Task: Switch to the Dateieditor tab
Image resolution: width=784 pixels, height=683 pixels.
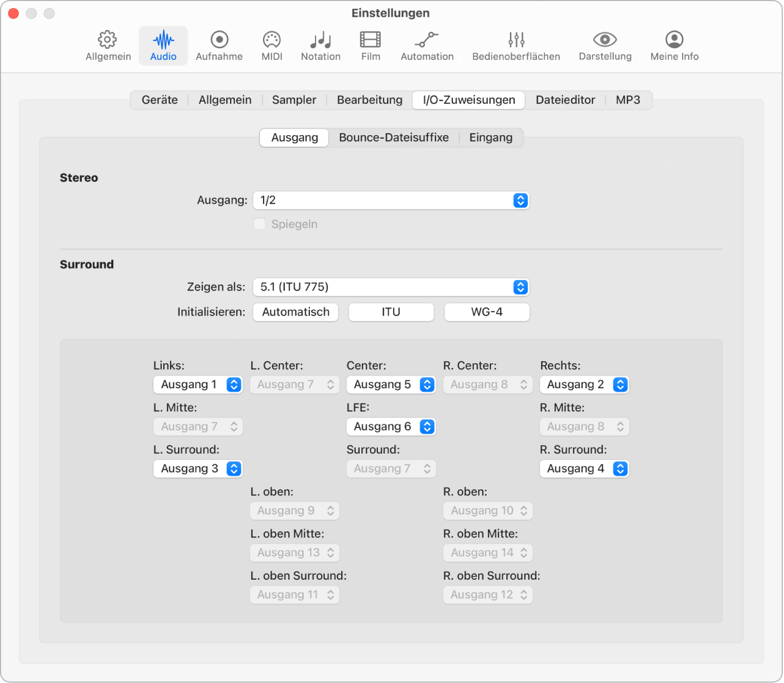Action: pos(565,100)
